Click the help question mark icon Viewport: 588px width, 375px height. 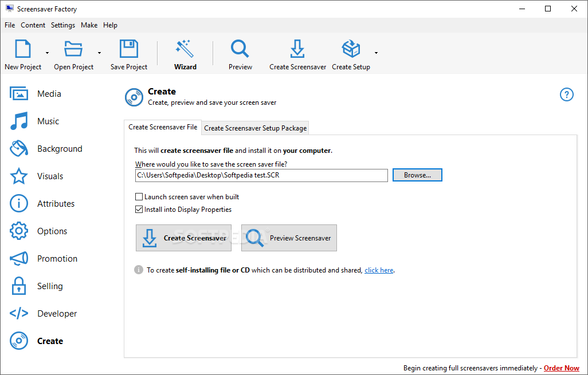(x=567, y=94)
